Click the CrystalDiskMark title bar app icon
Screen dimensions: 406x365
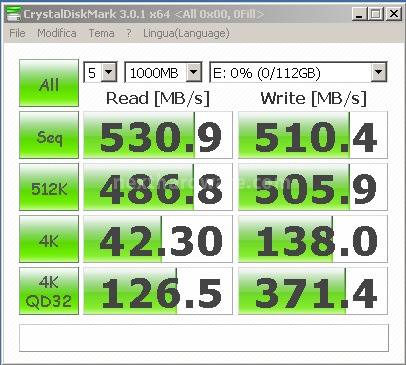[14, 14]
